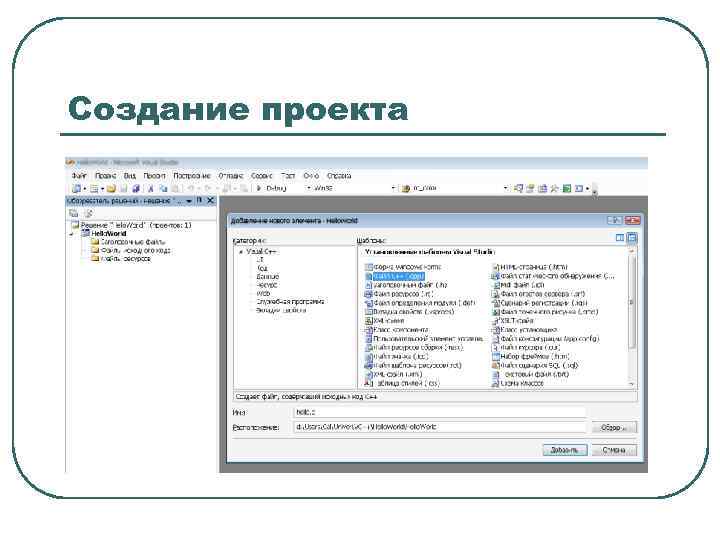Viewport: 720px width, 540px height.
Task: Click the Cancel (Отмена) button
Action: [614, 450]
